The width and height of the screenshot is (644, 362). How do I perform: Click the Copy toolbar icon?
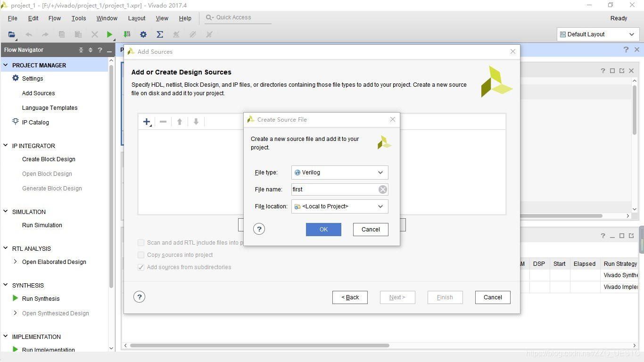coord(62,34)
